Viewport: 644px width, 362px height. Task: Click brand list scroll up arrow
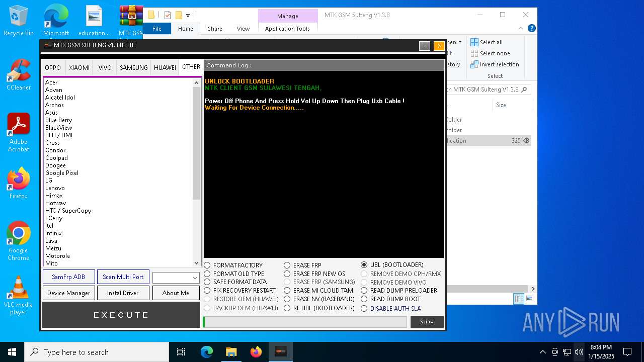[x=196, y=82]
